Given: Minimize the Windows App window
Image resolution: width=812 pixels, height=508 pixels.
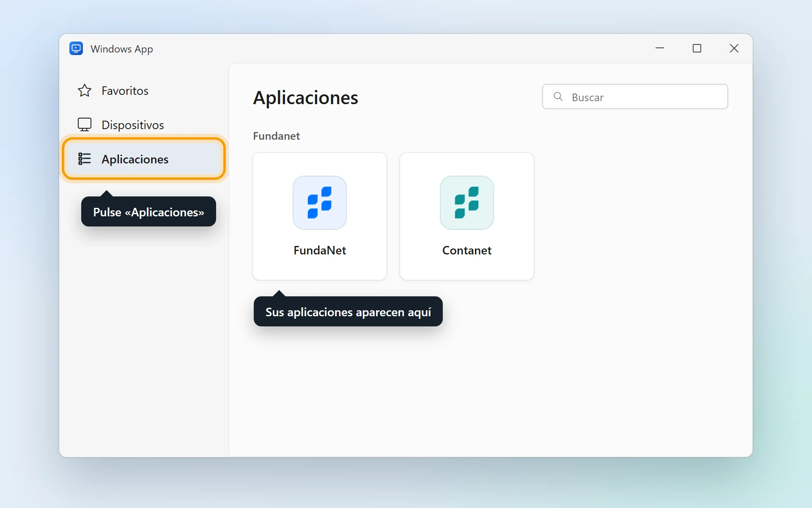Looking at the screenshot, I should pos(660,48).
